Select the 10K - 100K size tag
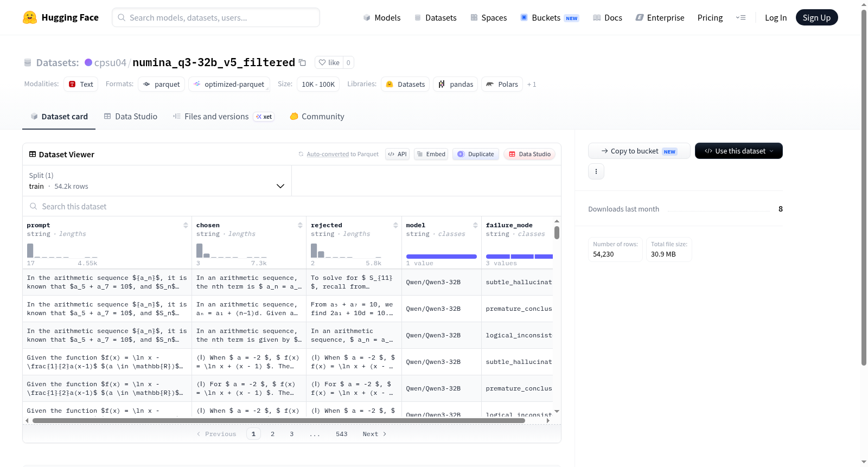868x467 pixels. tap(318, 84)
